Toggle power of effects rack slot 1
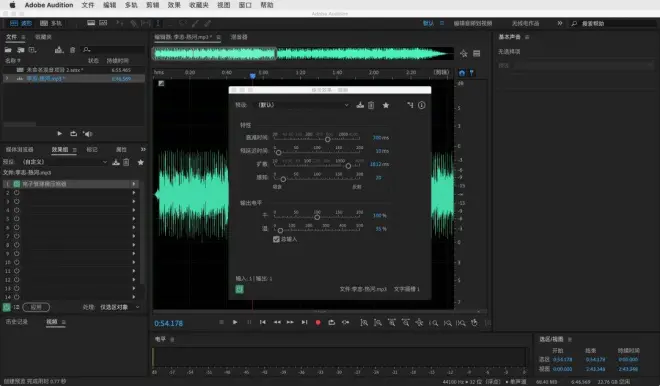 click(17, 184)
